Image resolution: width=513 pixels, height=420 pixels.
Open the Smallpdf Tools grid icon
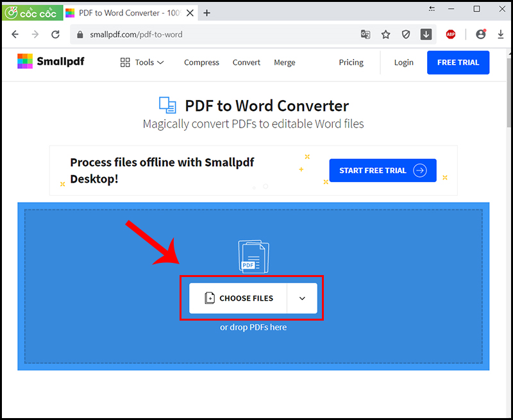125,62
